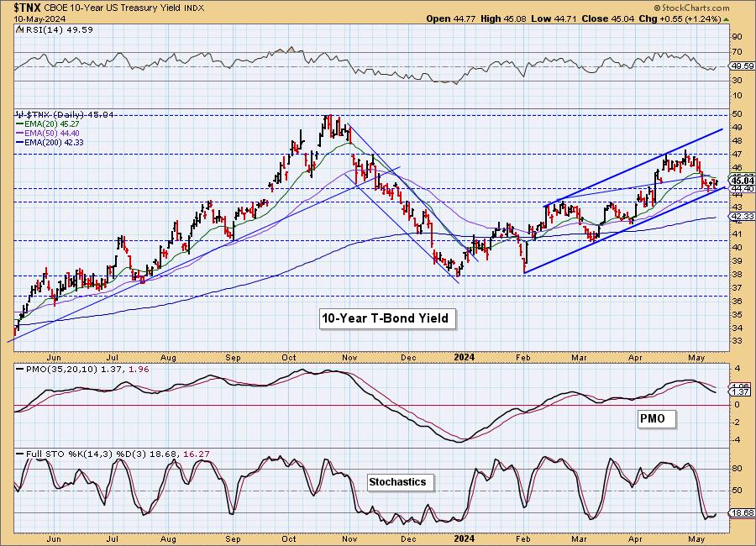Click the '$TNX (Daily) 45.04' legend entry
Image resolution: width=756 pixels, height=546 pixels.
point(70,115)
